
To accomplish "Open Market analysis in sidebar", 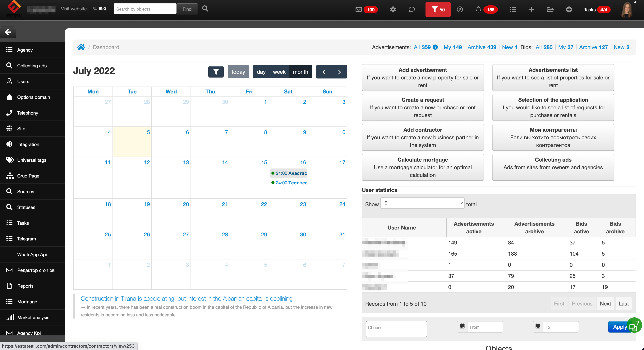I will (x=33, y=317).
